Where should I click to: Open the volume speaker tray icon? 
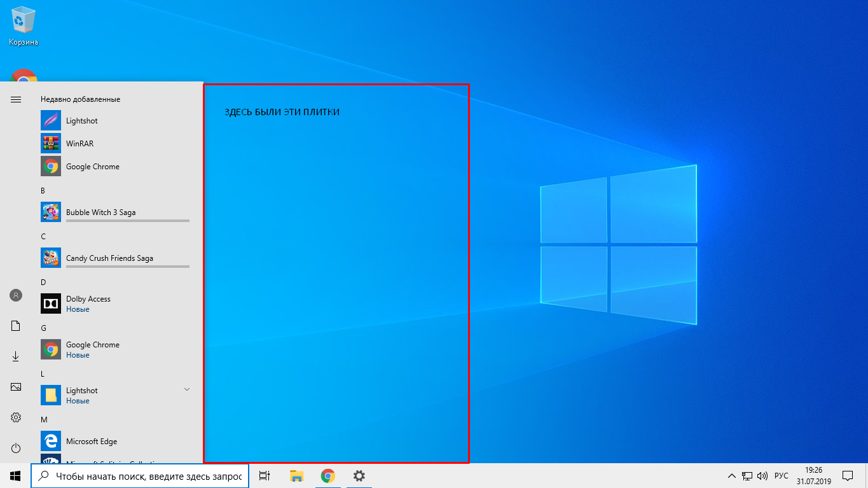[x=762, y=476]
